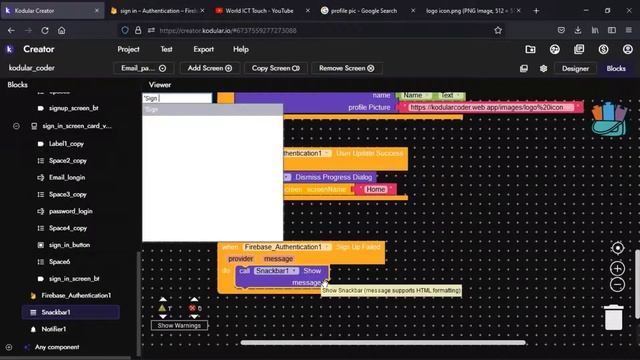640x360 pixels.
Task: Open the Export menu
Action: tap(203, 49)
